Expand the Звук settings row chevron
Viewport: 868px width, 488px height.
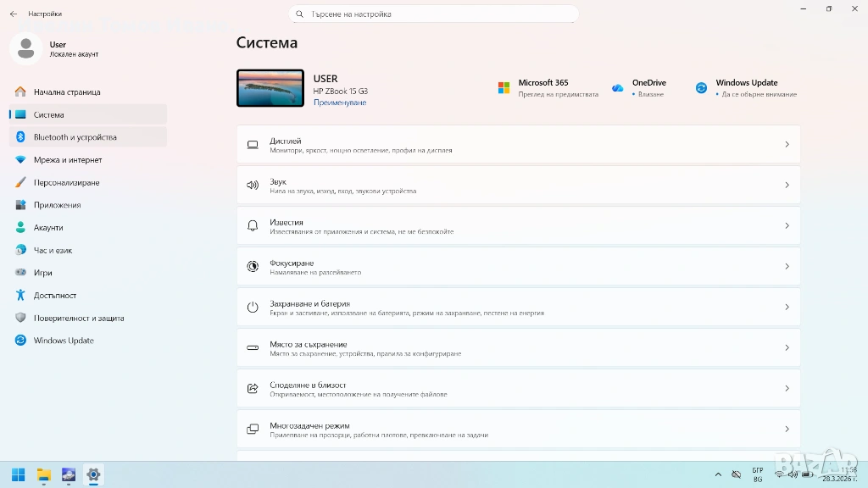(x=787, y=186)
